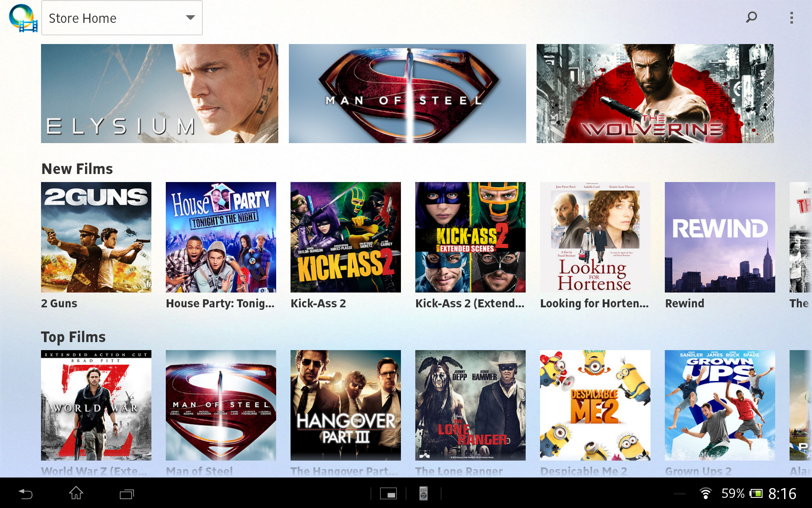Tap the Video Unlimited app logo
Screen dimensions: 812x508
pos(23,18)
